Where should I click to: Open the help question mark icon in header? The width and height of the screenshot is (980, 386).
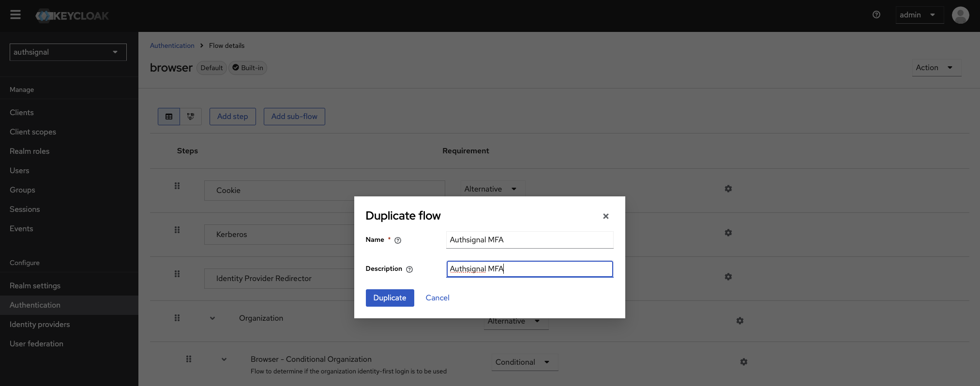(x=876, y=15)
